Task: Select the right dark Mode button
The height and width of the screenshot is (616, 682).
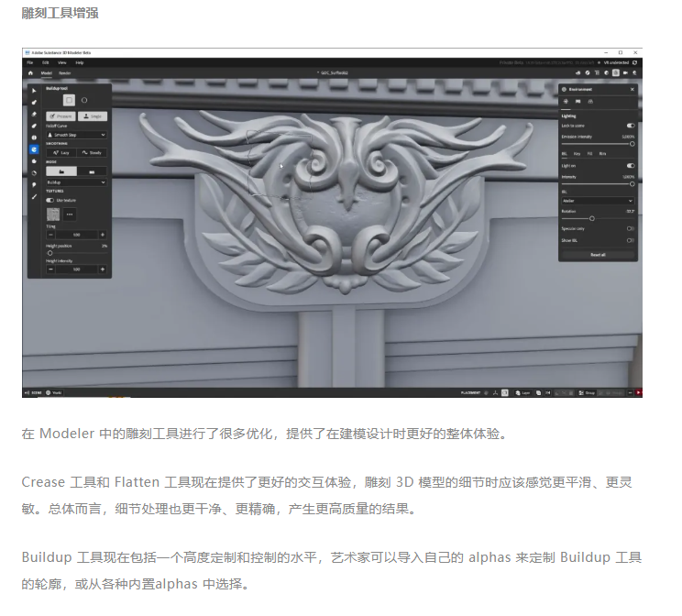Action: click(92, 171)
